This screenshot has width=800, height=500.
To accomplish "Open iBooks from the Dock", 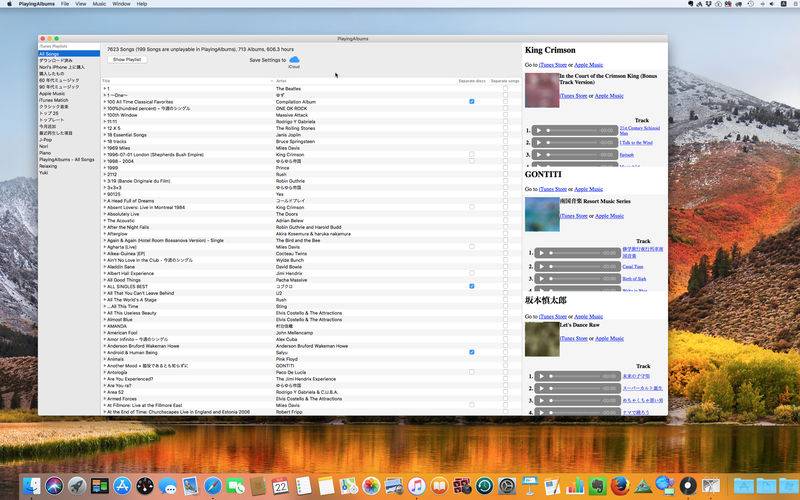I will (439, 486).
